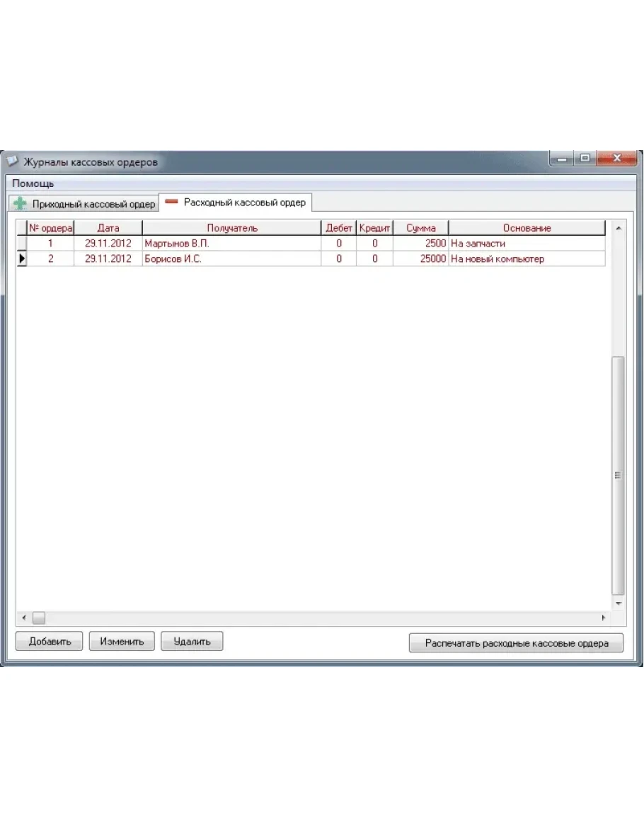
Task: Click the horizontal scrollbar left arrow
Action: tap(23, 618)
